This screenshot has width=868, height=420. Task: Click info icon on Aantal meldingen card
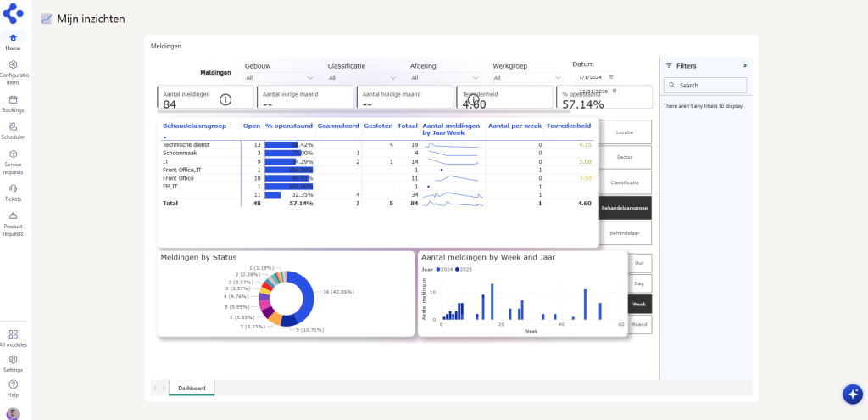pyautogui.click(x=225, y=99)
